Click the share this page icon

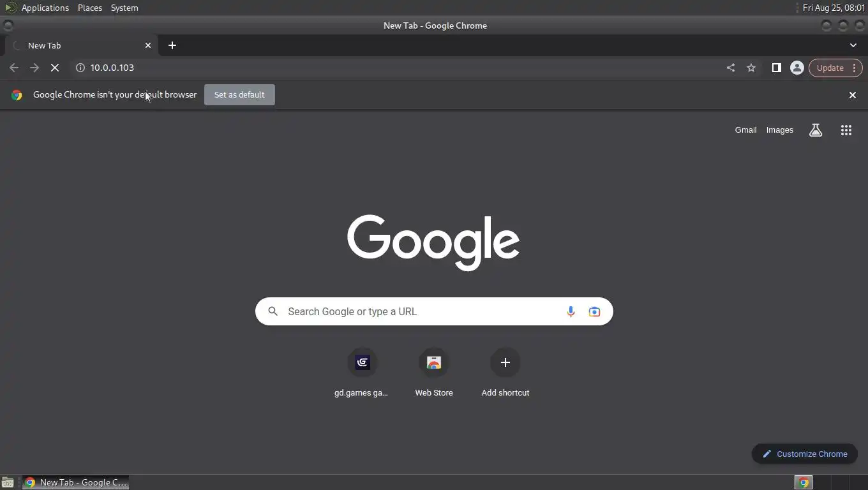731,68
